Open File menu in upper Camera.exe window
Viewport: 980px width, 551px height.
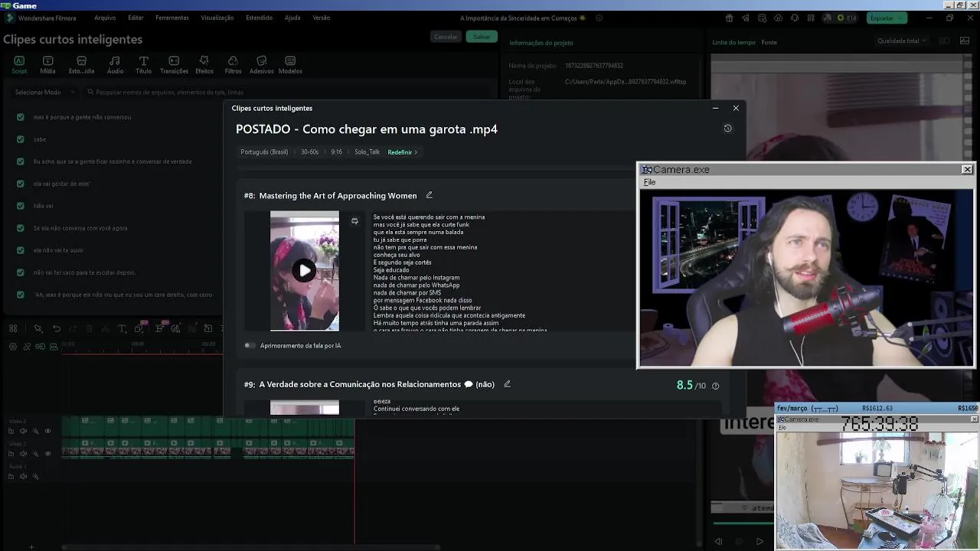click(x=649, y=182)
